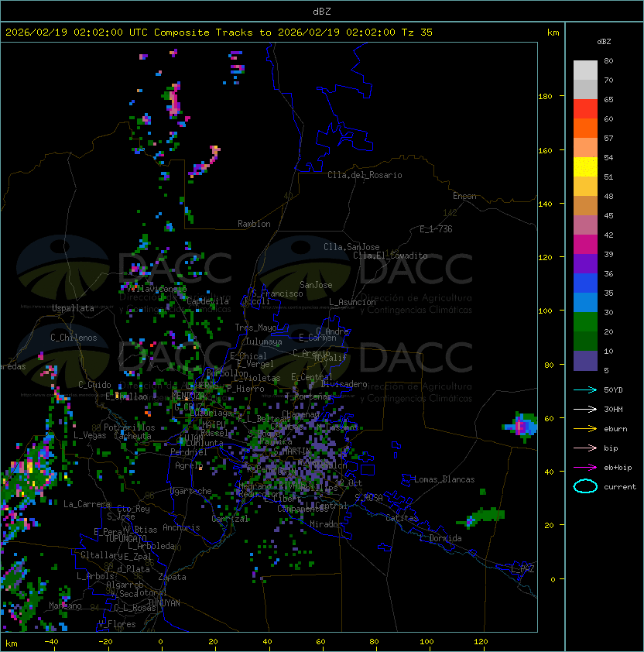Click the x-axis 120 km tick label
The height and width of the screenshot is (652, 644).
(481, 642)
